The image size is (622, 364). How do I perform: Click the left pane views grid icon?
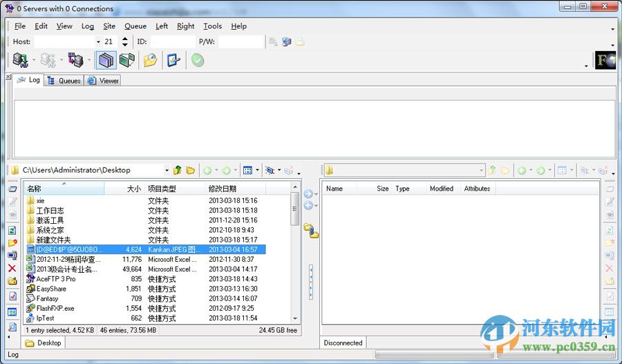pyautogui.click(x=247, y=170)
